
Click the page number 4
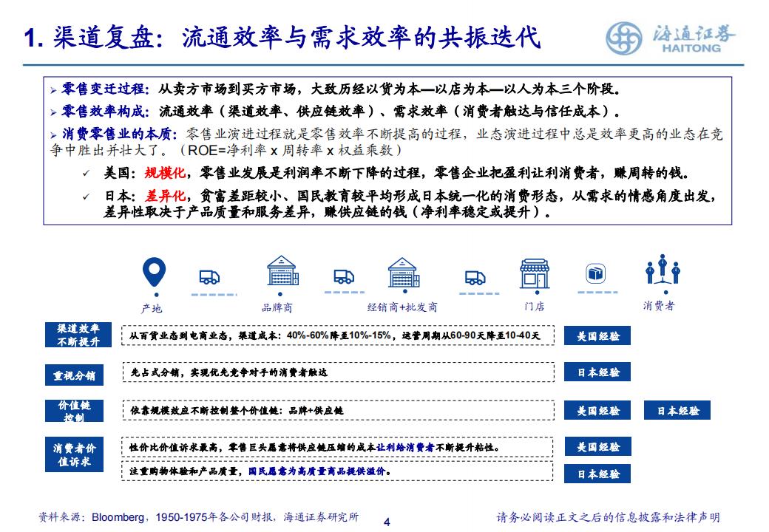point(387,522)
